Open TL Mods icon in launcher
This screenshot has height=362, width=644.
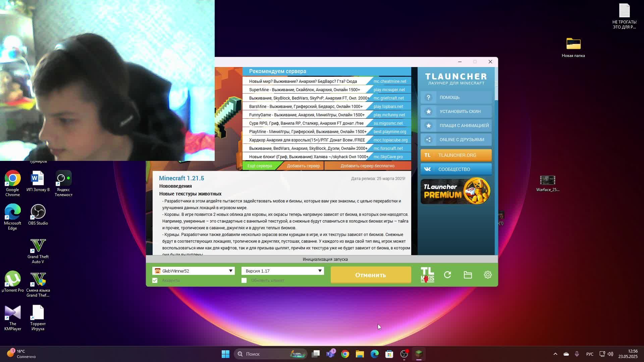pyautogui.click(x=427, y=275)
